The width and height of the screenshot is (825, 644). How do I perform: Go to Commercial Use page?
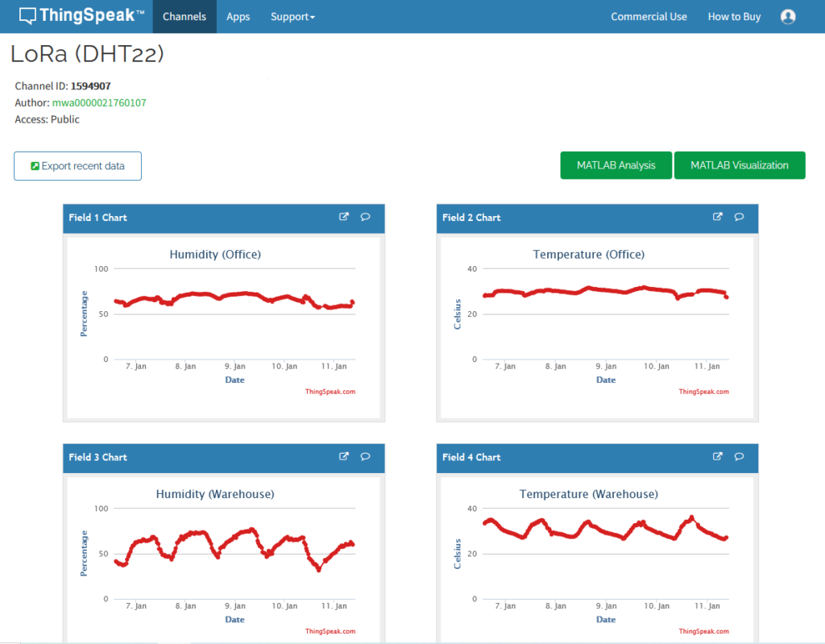(649, 17)
